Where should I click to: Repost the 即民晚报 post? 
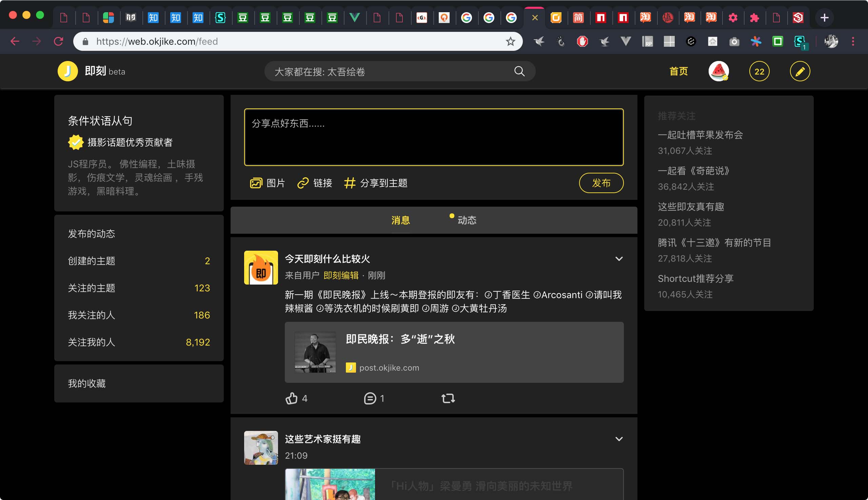click(448, 398)
